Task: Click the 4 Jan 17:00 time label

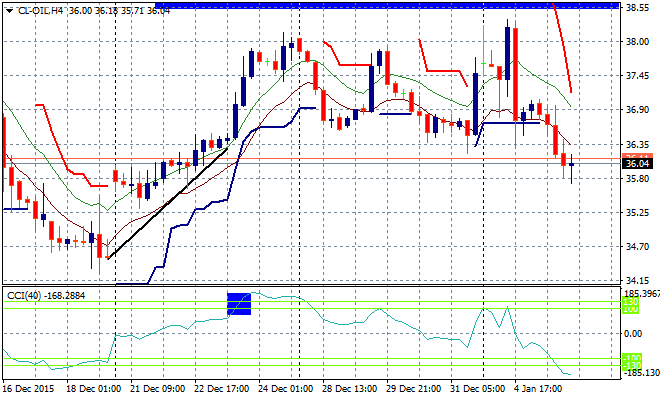Action: click(x=538, y=388)
